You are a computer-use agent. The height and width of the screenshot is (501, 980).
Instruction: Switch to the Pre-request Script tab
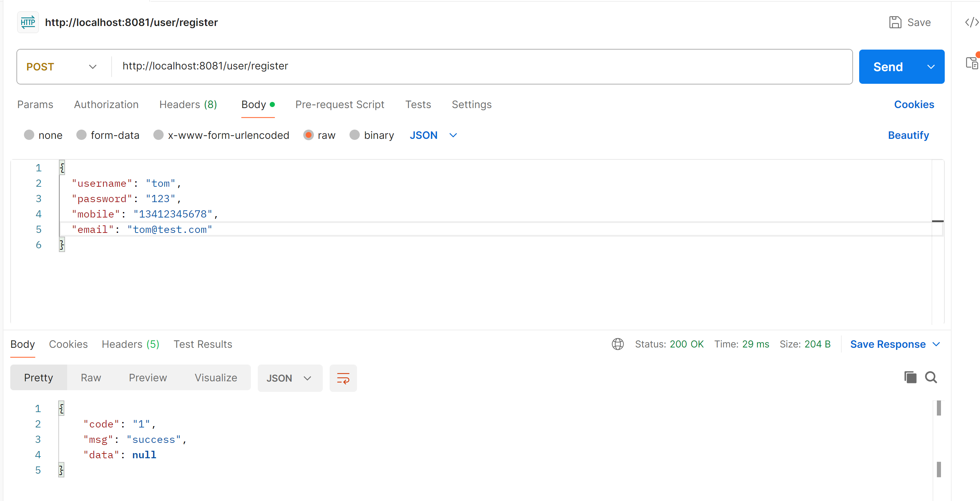(x=339, y=105)
